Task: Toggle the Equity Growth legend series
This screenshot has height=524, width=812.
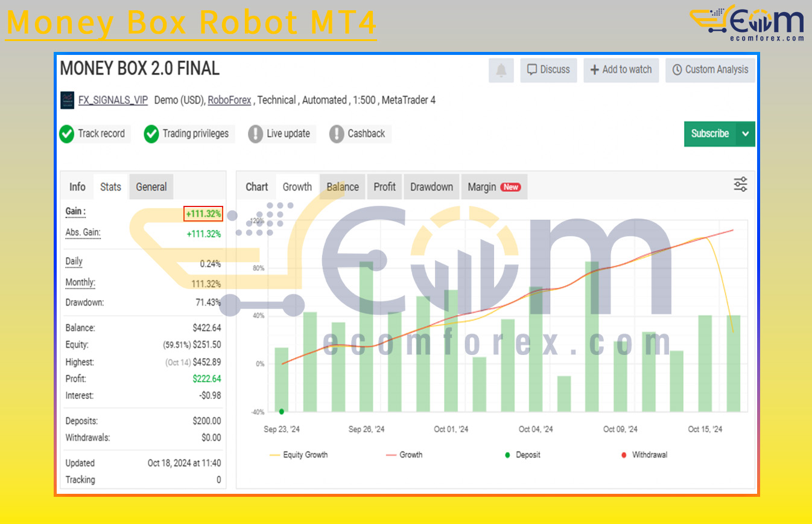Action: [x=299, y=455]
